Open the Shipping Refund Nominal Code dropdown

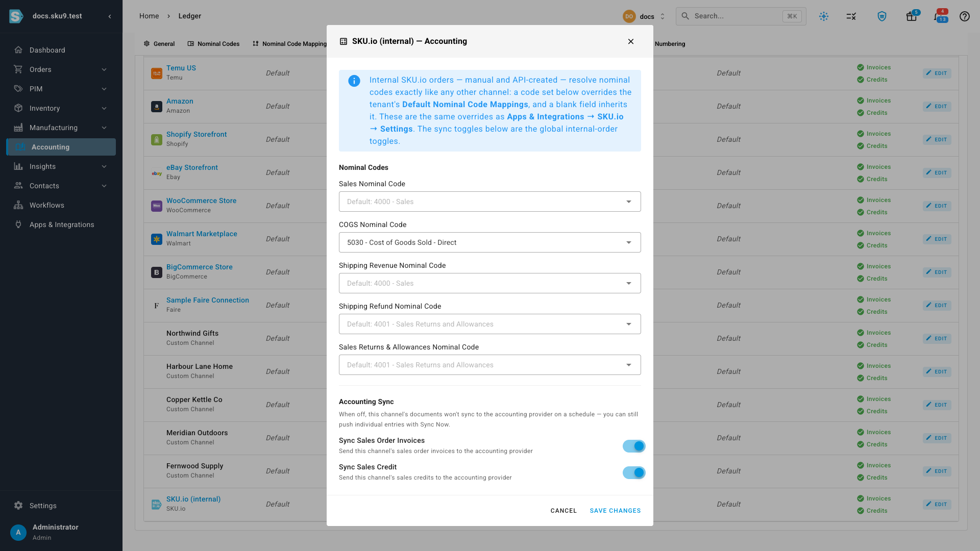pos(490,324)
